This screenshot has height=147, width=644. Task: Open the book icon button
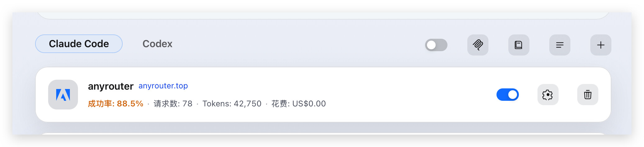pyautogui.click(x=519, y=45)
